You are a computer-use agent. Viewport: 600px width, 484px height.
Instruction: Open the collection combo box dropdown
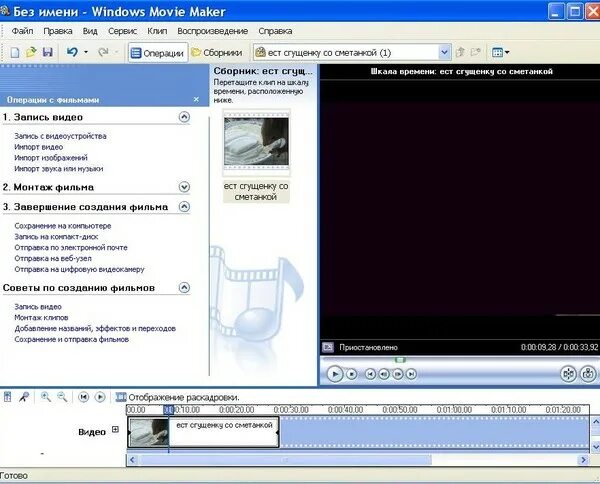[x=444, y=52]
